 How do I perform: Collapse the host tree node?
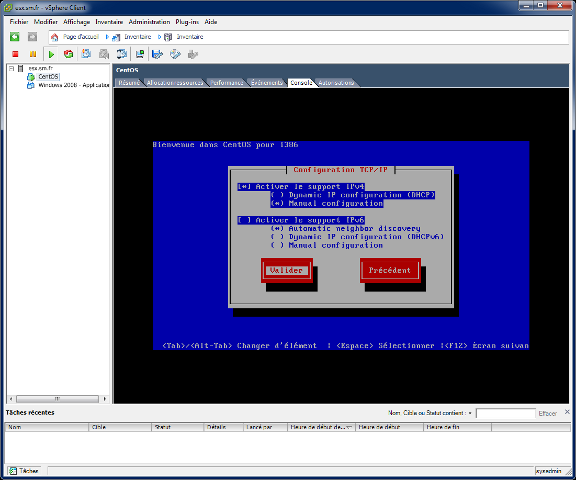(11, 68)
